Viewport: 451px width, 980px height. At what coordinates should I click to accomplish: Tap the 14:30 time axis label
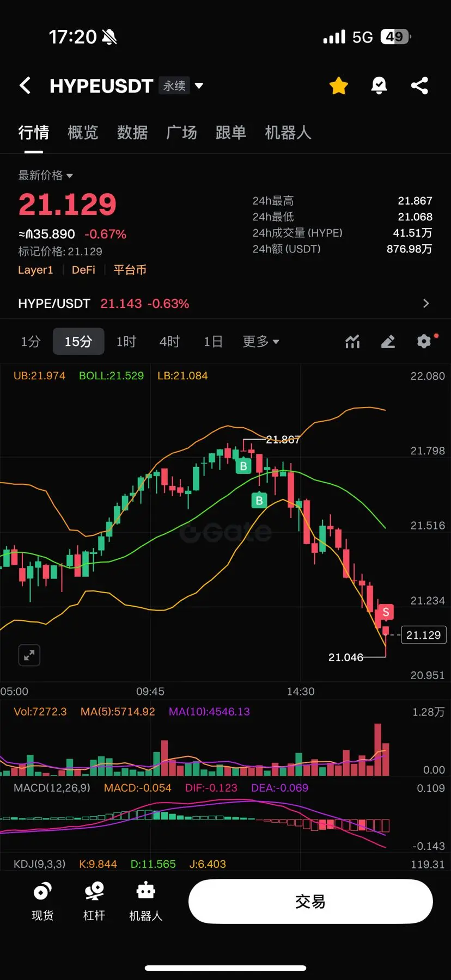[x=301, y=692]
